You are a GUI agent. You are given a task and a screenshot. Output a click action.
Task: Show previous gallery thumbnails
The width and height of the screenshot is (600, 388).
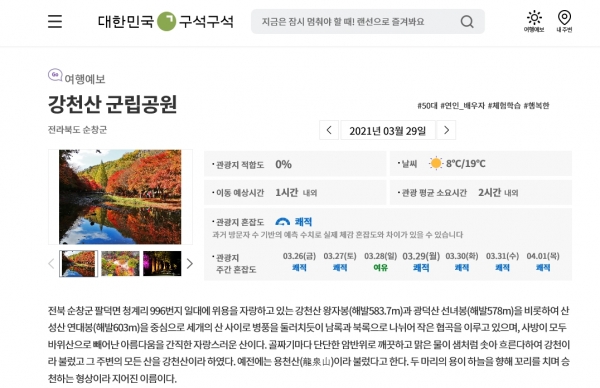click(51, 263)
